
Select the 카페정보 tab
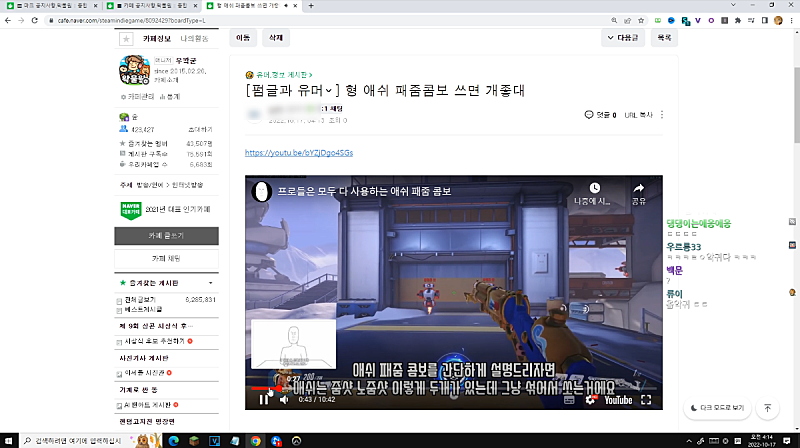157,39
